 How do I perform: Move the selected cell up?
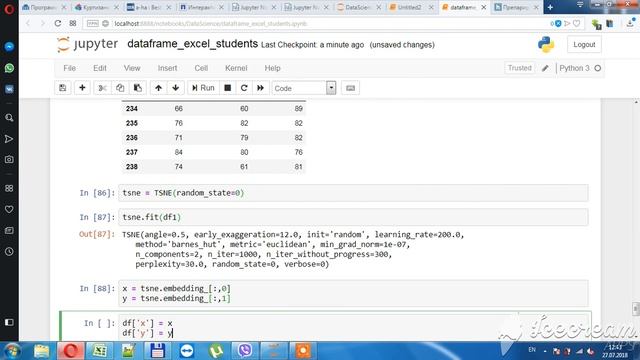158,88
